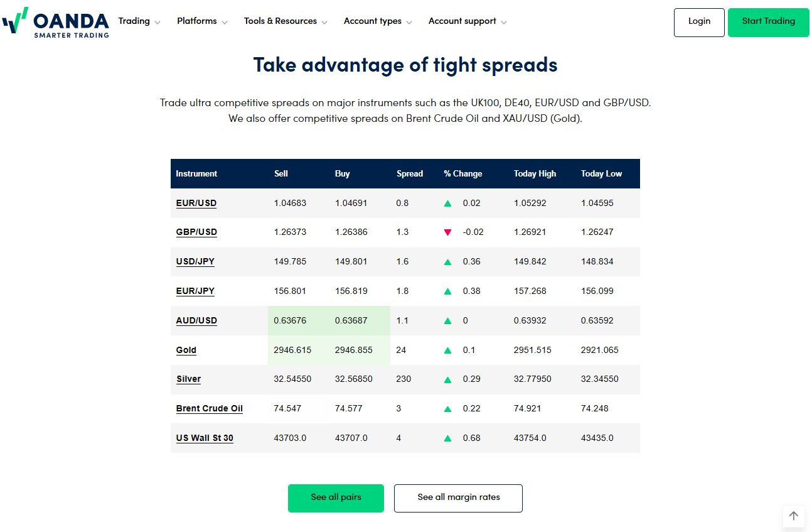Image resolution: width=812 pixels, height=532 pixels.
Task: Click Silver spread value 230
Action: [x=404, y=379]
